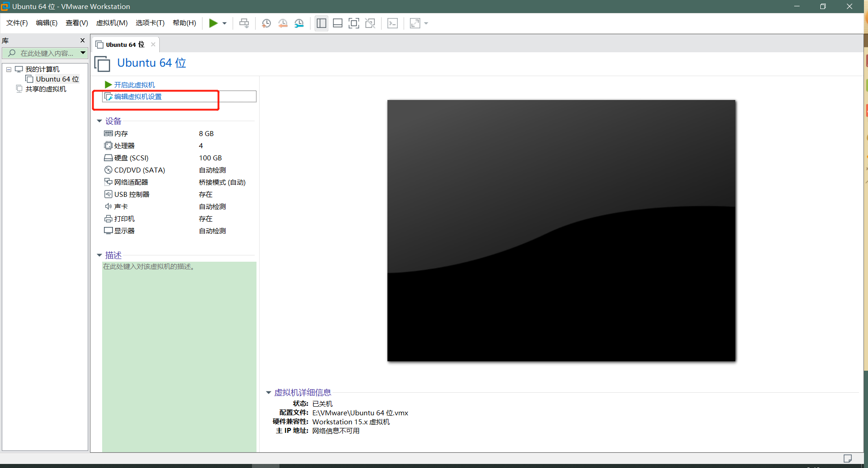This screenshot has height=468, width=868.
Task: Collapse the 描述 section
Action: coord(99,255)
